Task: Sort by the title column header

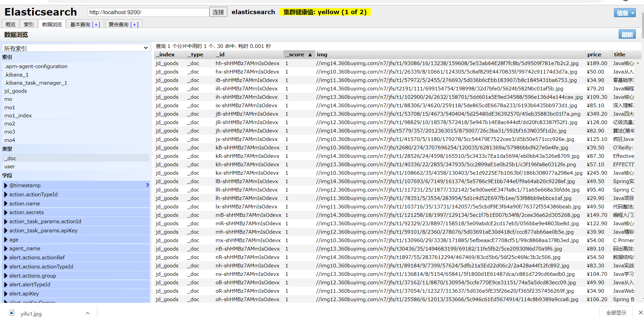Action: point(626,54)
